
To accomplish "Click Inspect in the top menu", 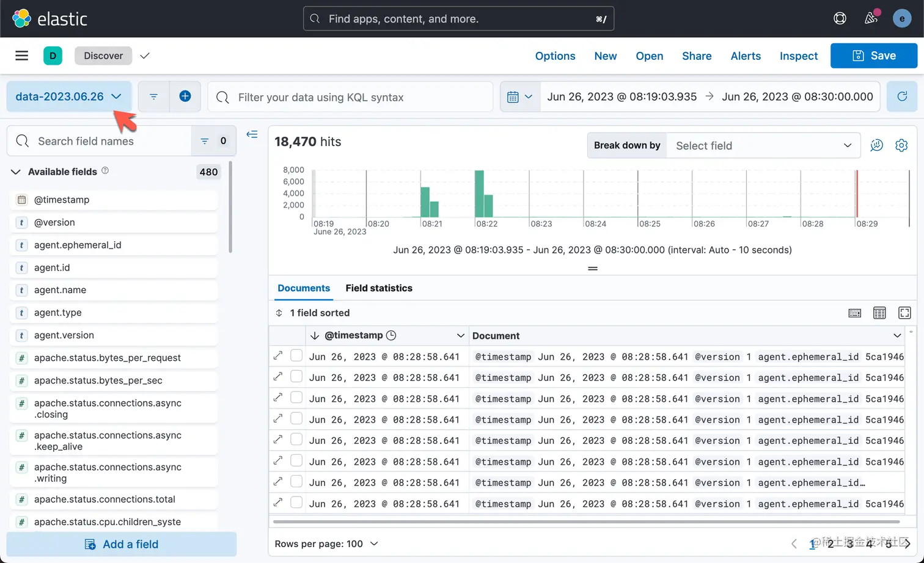I will [x=799, y=56].
